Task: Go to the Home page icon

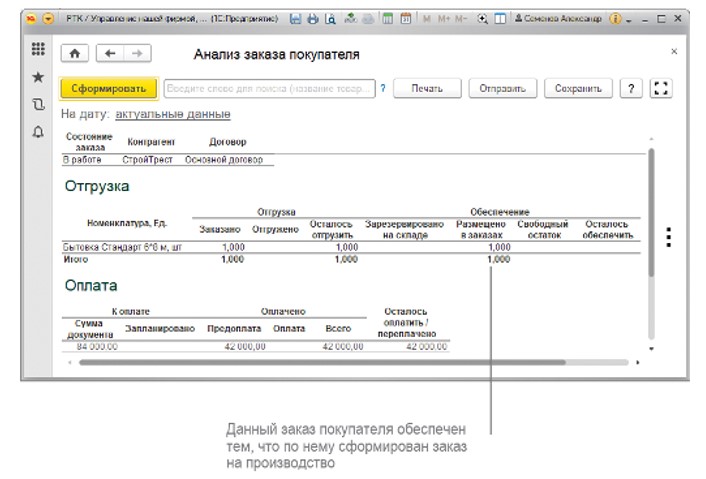Action: coord(75,54)
